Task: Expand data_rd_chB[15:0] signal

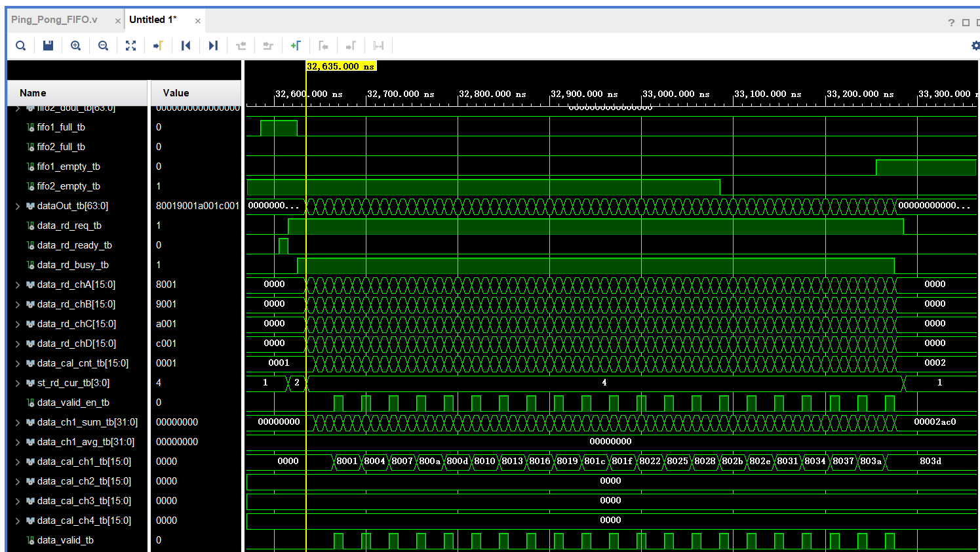Action: 18,304
